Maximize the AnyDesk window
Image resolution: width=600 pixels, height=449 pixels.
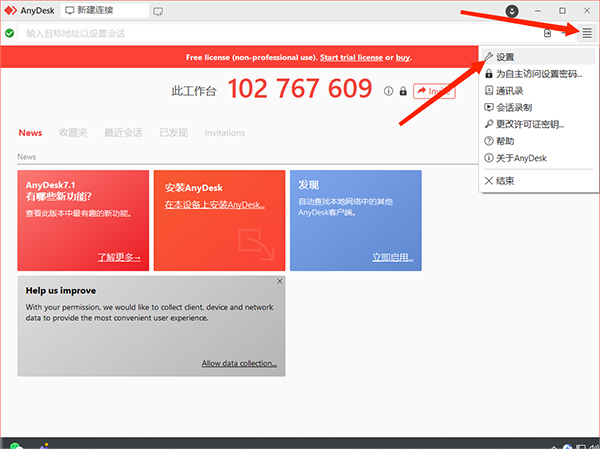[x=562, y=11]
